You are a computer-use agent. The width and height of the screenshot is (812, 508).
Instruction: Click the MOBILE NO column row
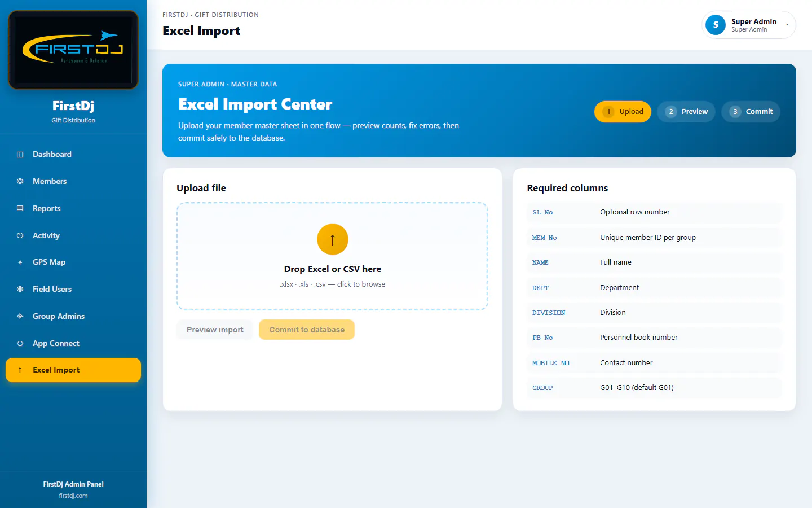pyautogui.click(x=654, y=363)
